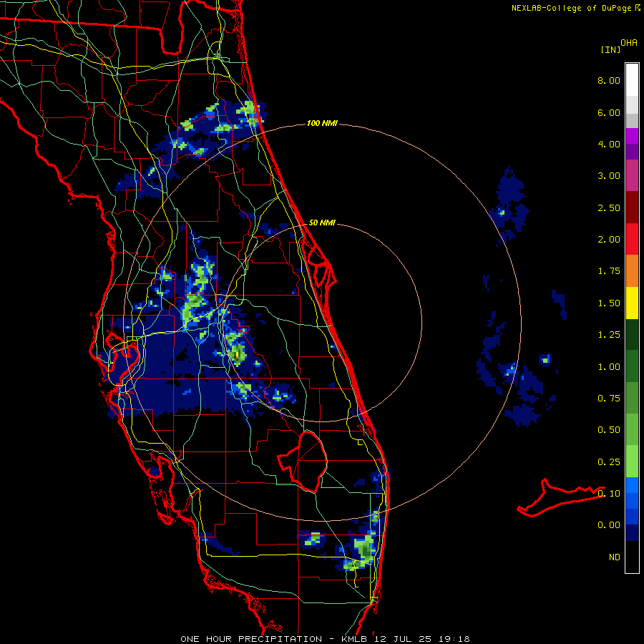This screenshot has width=644, height=644.
Task: Click the KMLB radar site identifier
Action: click(x=354, y=639)
